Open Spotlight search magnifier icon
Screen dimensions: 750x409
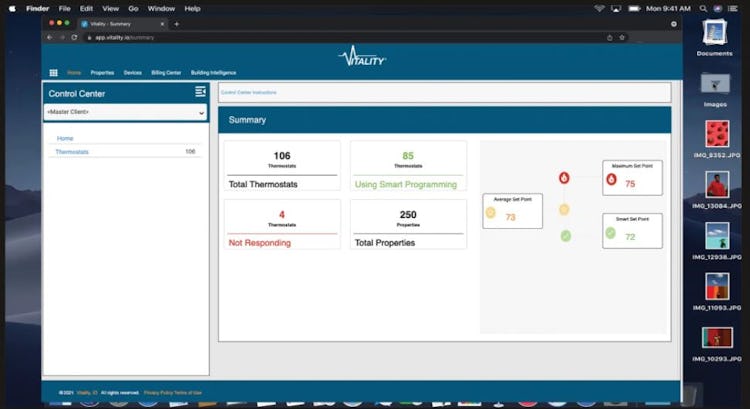tap(703, 9)
